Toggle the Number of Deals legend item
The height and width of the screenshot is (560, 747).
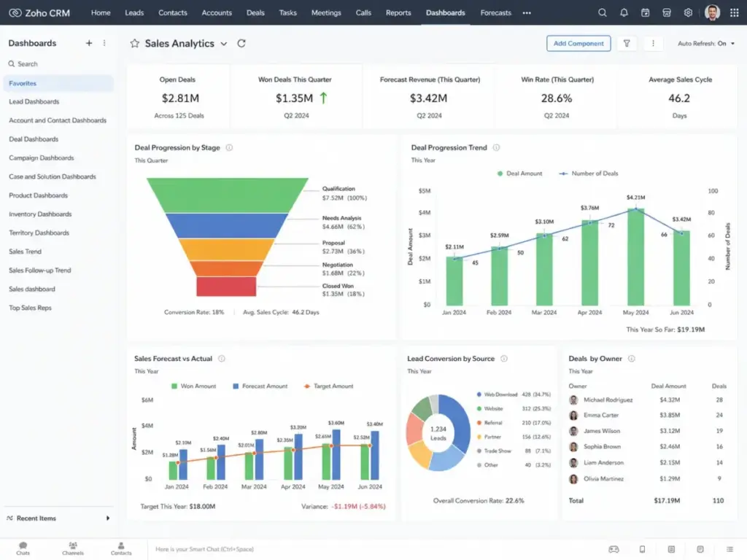pos(589,174)
